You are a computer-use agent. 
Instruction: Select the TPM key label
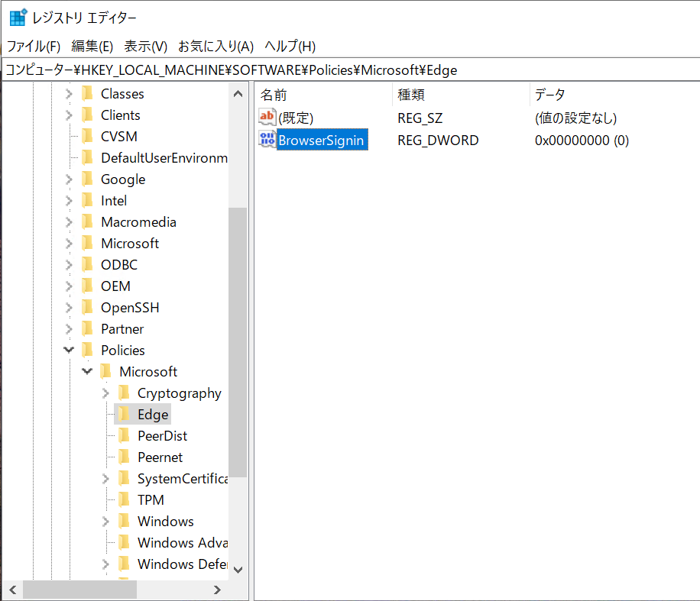click(x=151, y=500)
